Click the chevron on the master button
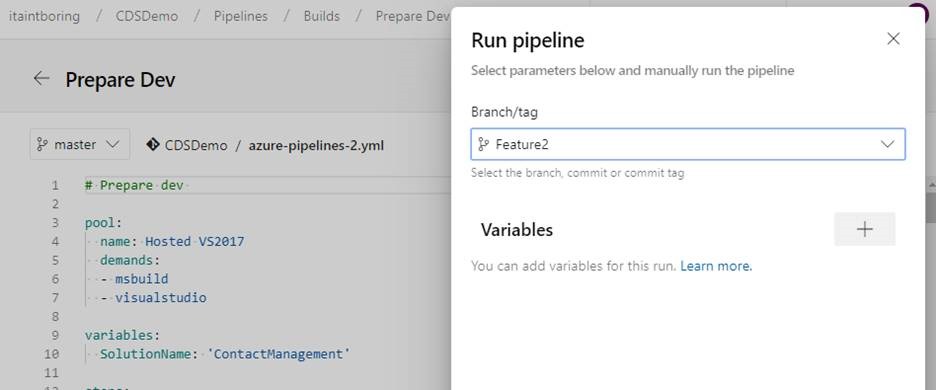Screen dimensions: 936x390 [112, 145]
